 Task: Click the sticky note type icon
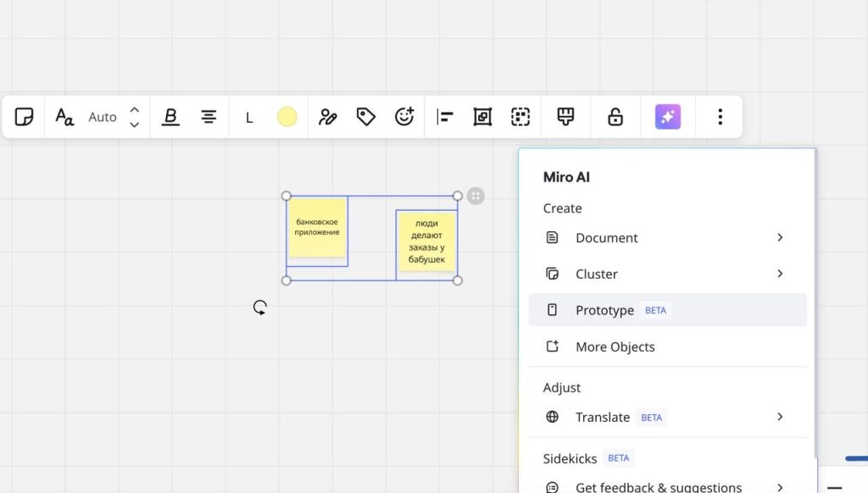pos(25,117)
